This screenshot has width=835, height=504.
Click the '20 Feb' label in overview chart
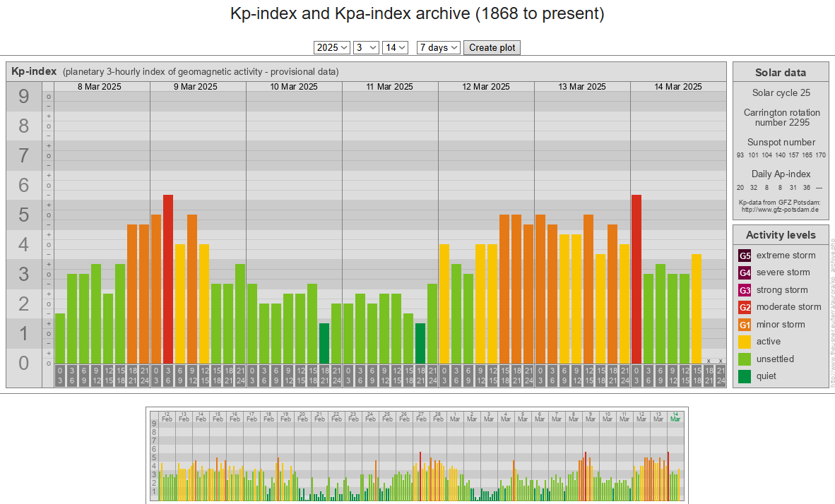click(x=302, y=416)
